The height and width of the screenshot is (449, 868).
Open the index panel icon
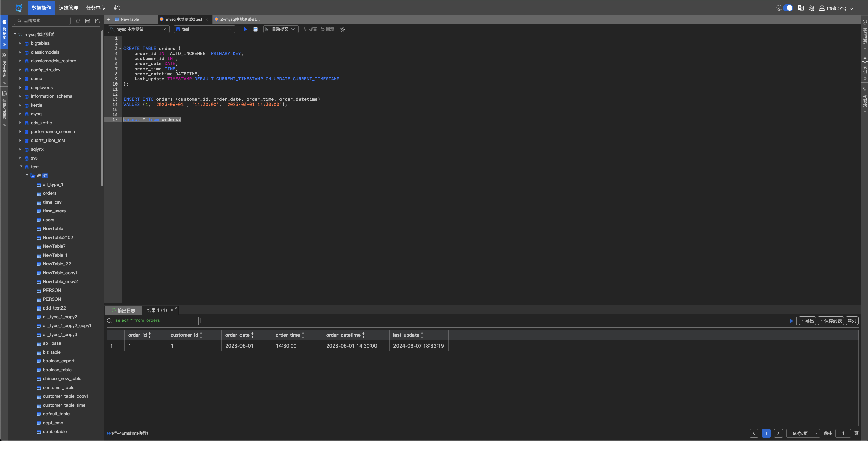coord(865,60)
